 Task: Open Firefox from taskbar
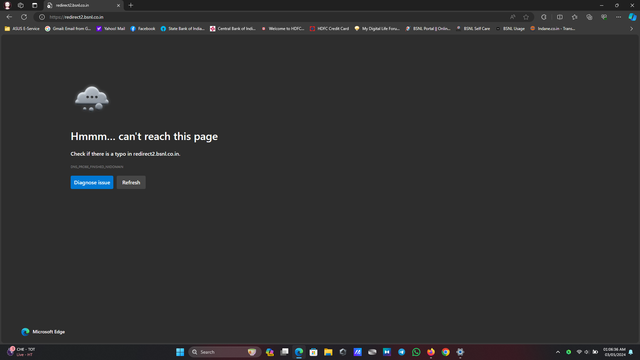pyautogui.click(x=431, y=352)
